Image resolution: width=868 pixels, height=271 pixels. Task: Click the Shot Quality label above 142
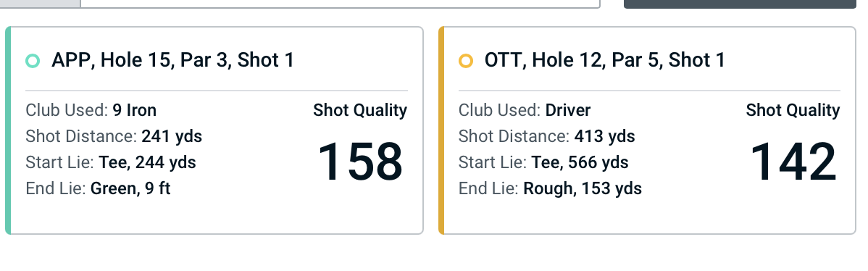point(793,110)
